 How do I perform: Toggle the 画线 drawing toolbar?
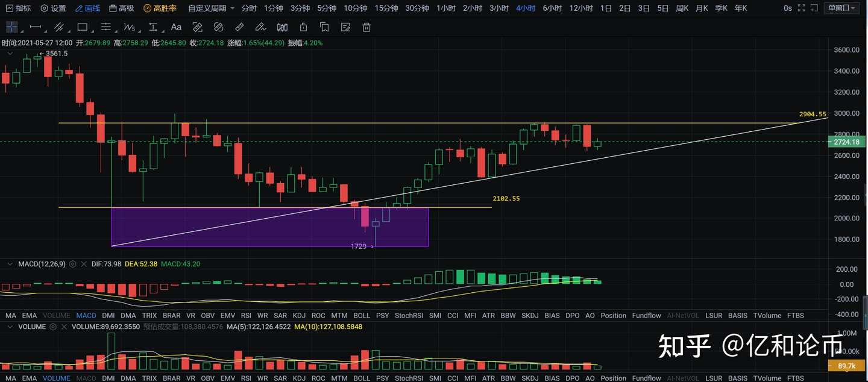pyautogui.click(x=88, y=8)
